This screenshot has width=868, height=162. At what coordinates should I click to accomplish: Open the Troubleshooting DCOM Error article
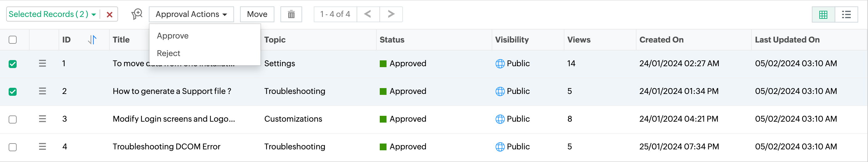pyautogui.click(x=166, y=147)
